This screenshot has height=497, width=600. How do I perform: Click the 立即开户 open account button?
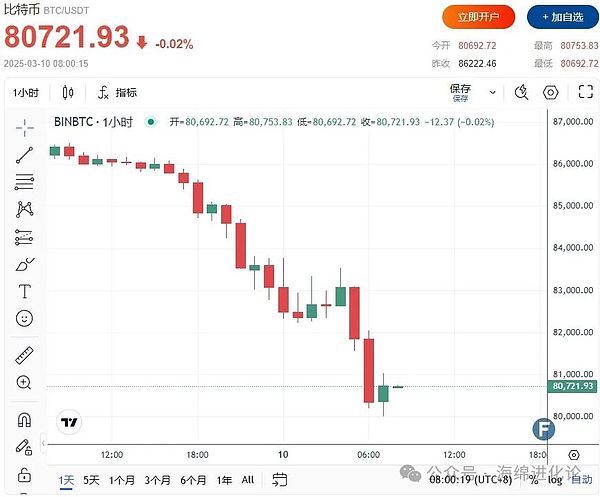coord(479,17)
